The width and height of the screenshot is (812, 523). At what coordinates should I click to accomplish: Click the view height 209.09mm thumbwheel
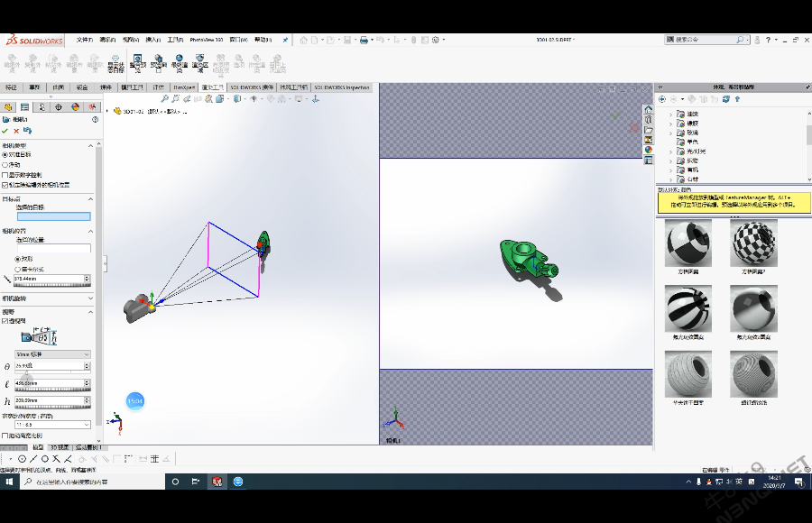pos(52,407)
